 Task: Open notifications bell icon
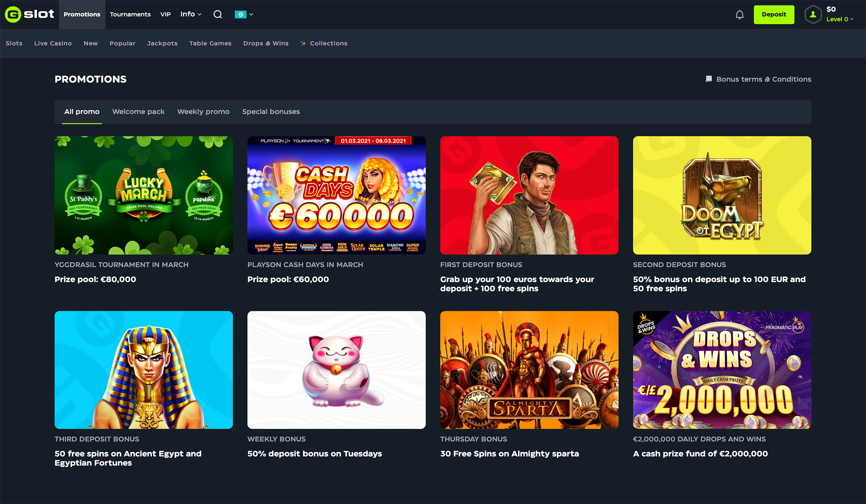tap(740, 14)
